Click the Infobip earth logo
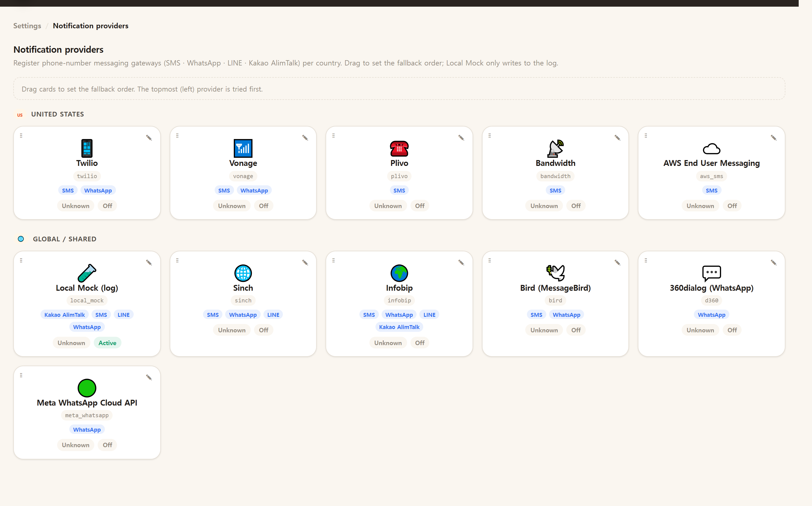 [x=399, y=273]
